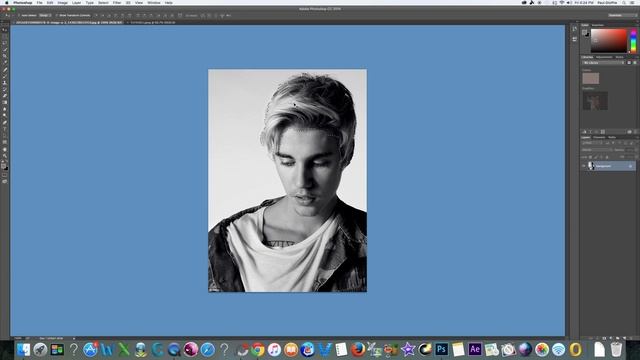Select the Background layer row
Viewport: 640px width, 360px height.
608,166
